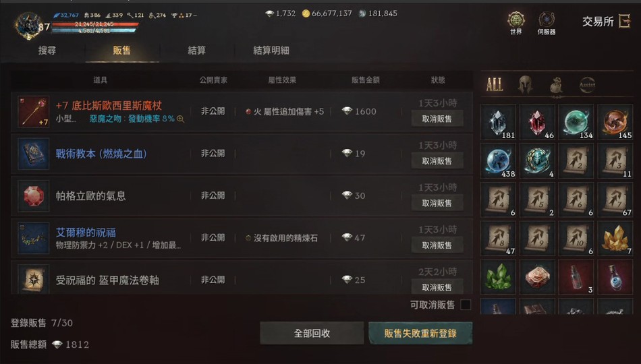This screenshot has height=364, width=641.
Task: Select the helmet equipment filter icon
Action: 526,84
